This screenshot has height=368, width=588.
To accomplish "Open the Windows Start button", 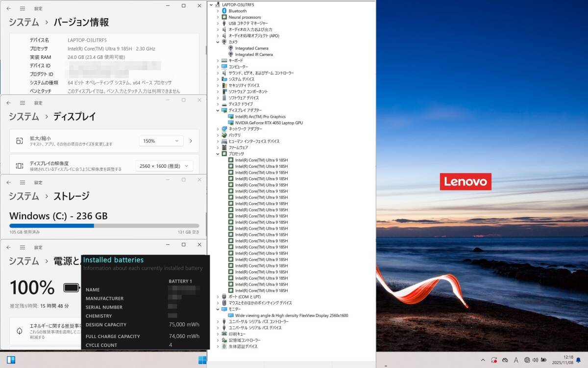I will [202, 360].
